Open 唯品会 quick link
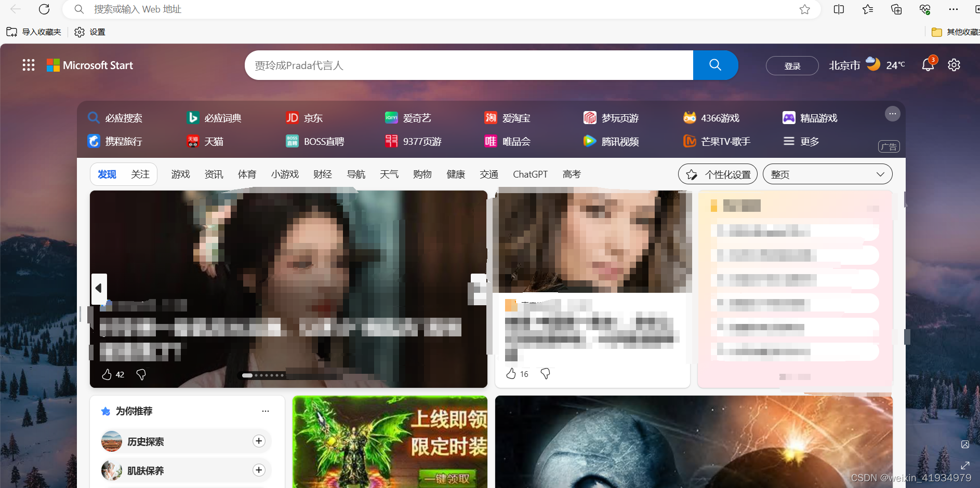 (x=507, y=141)
